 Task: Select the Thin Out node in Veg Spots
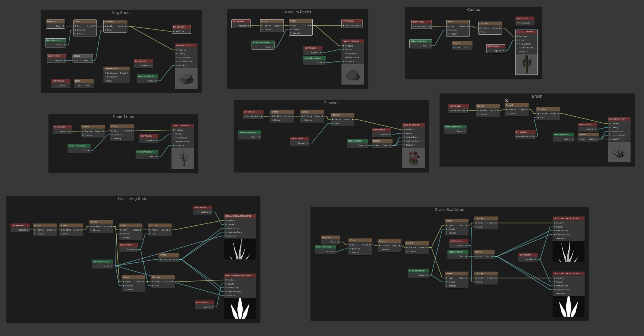tap(115, 26)
